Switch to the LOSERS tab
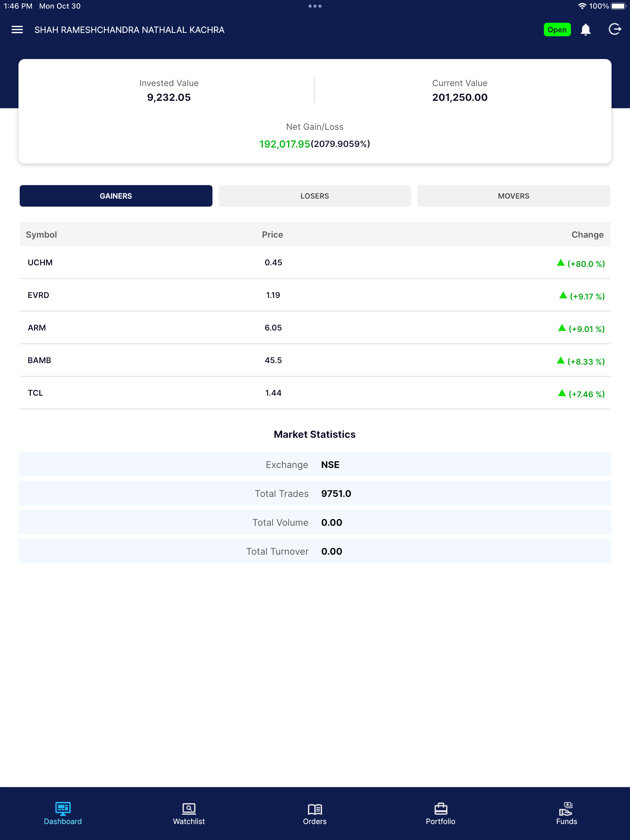Screen dimensions: 630x840 (x=315, y=196)
